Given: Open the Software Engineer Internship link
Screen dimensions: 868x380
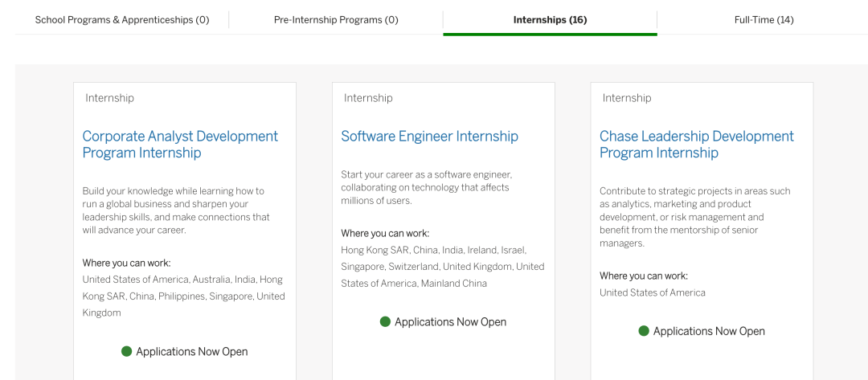Looking at the screenshot, I should tap(429, 136).
